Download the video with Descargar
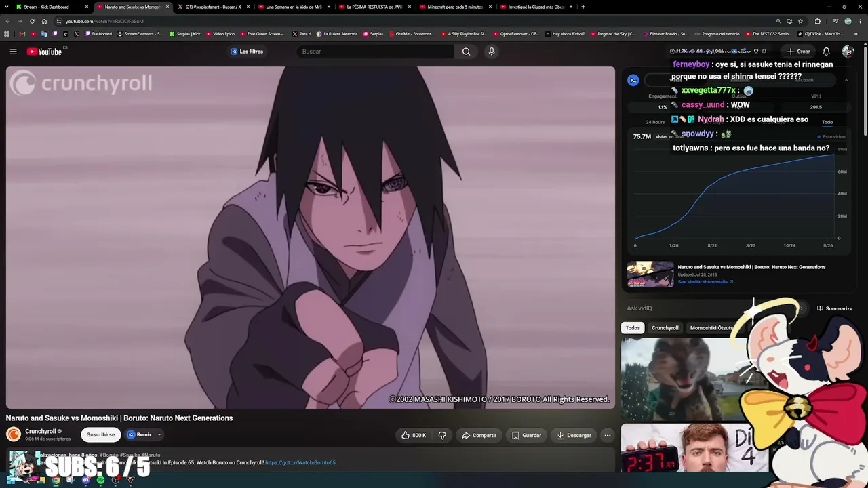 (x=574, y=435)
